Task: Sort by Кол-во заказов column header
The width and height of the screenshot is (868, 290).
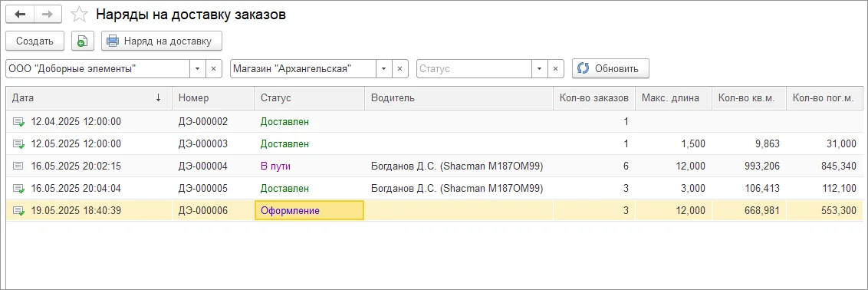Action: pos(593,98)
